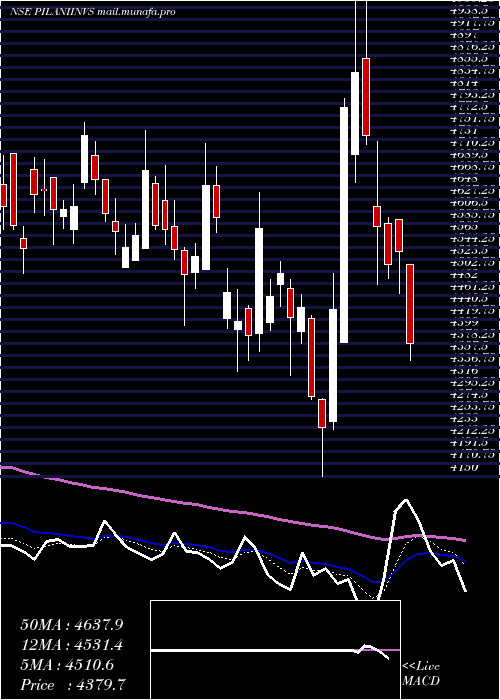Open the Live MACD inset chart box
This screenshot has width=500, height=700.
[275, 650]
